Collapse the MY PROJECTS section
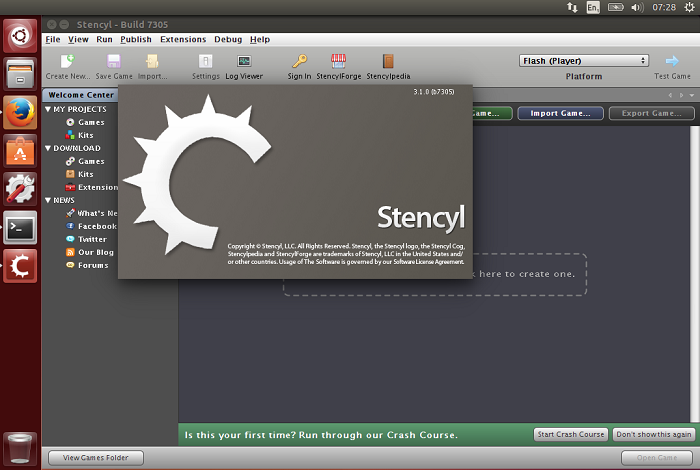 point(48,109)
